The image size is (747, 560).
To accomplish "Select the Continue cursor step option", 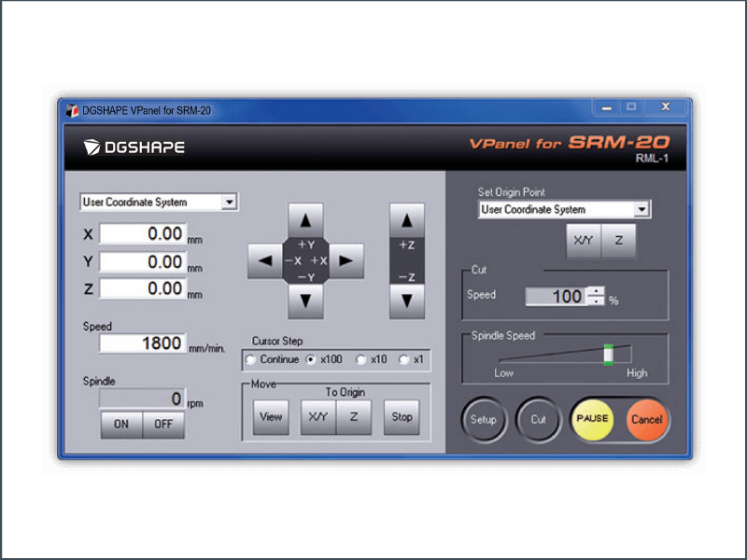I will (250, 359).
